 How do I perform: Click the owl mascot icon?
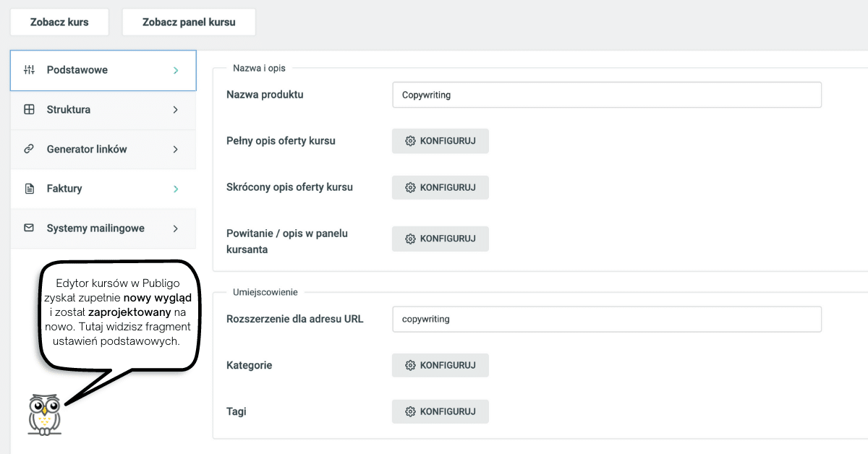coord(44,415)
